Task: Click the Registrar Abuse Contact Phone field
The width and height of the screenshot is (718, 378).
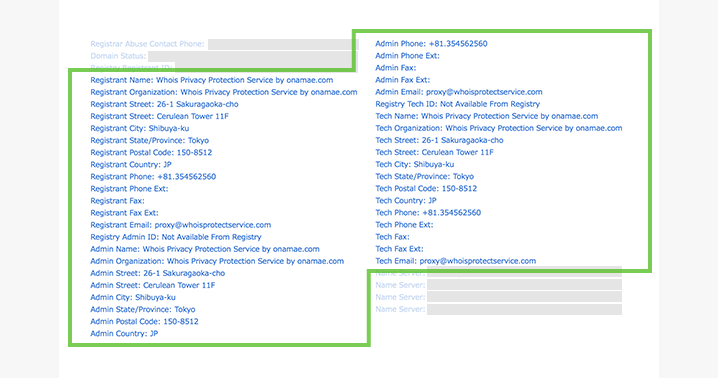Action: [283, 44]
